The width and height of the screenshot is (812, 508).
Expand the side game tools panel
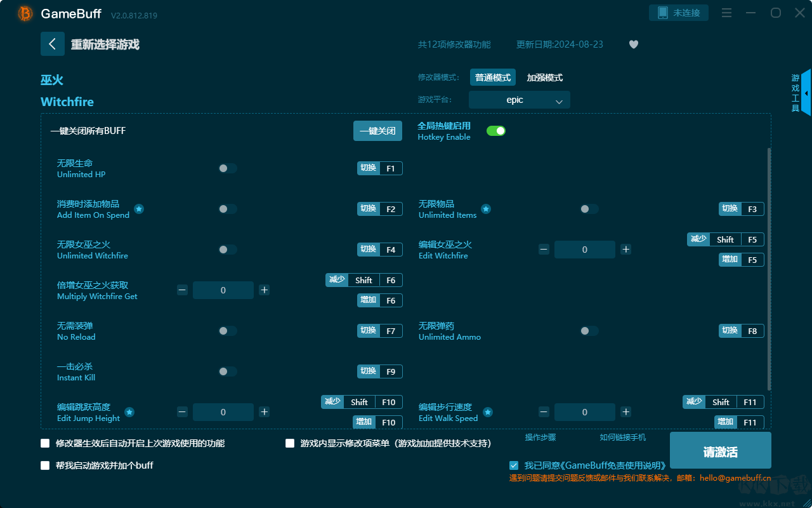(x=806, y=93)
